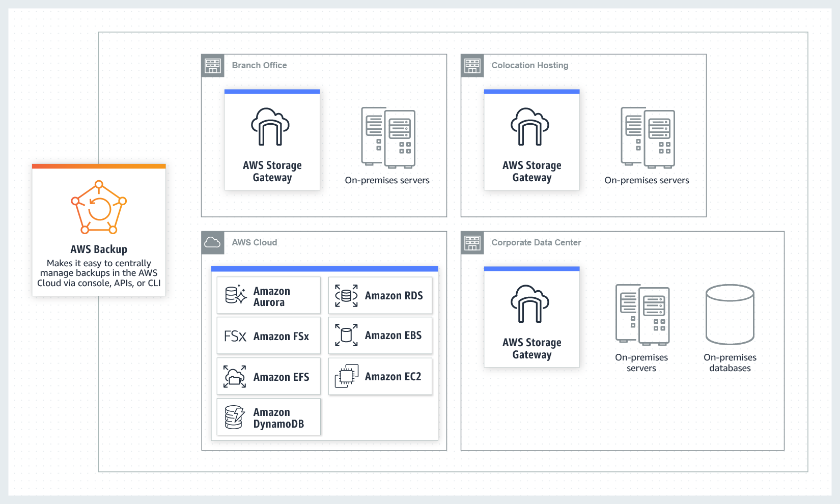The image size is (840, 504).
Task: Click the Amazon EBS icon
Action: click(346, 335)
